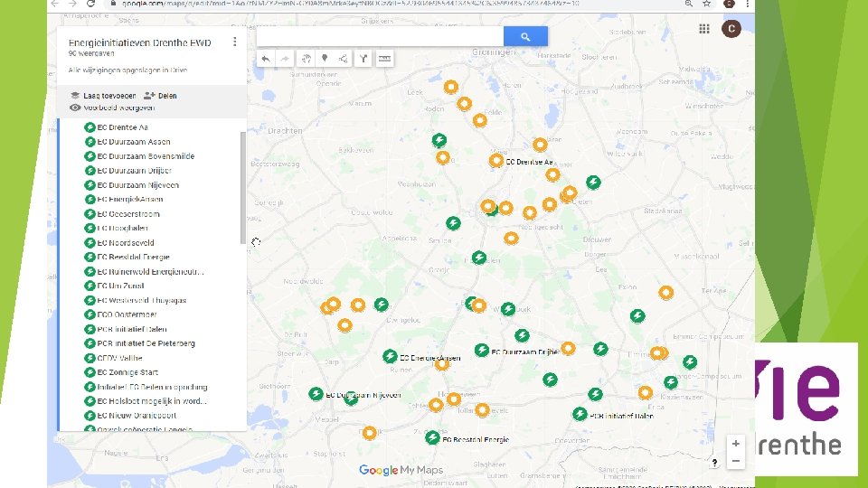Image resolution: width=868 pixels, height=488 pixels.
Task: Click the green marker labeled EC Drentse Aa label's orange pin
Action: [496, 161]
